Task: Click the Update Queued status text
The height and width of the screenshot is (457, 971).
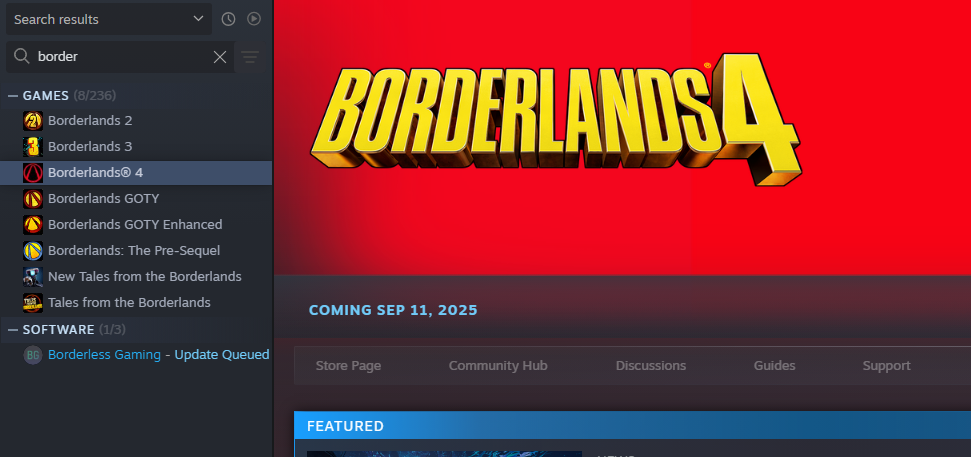Action: tap(222, 355)
